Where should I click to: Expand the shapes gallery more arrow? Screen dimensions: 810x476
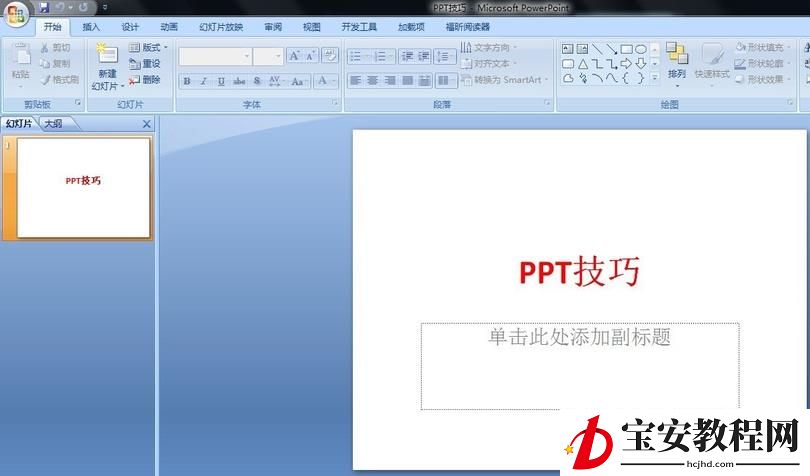click(655, 79)
